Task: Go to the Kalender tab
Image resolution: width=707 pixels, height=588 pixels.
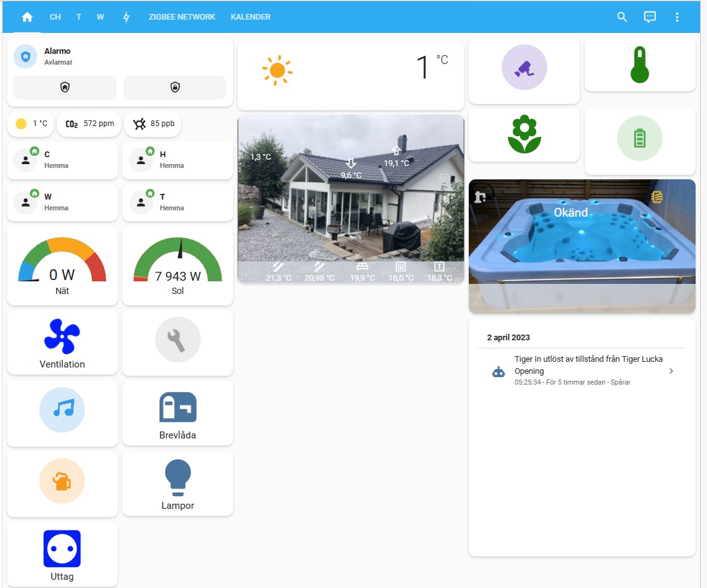Action: click(251, 17)
